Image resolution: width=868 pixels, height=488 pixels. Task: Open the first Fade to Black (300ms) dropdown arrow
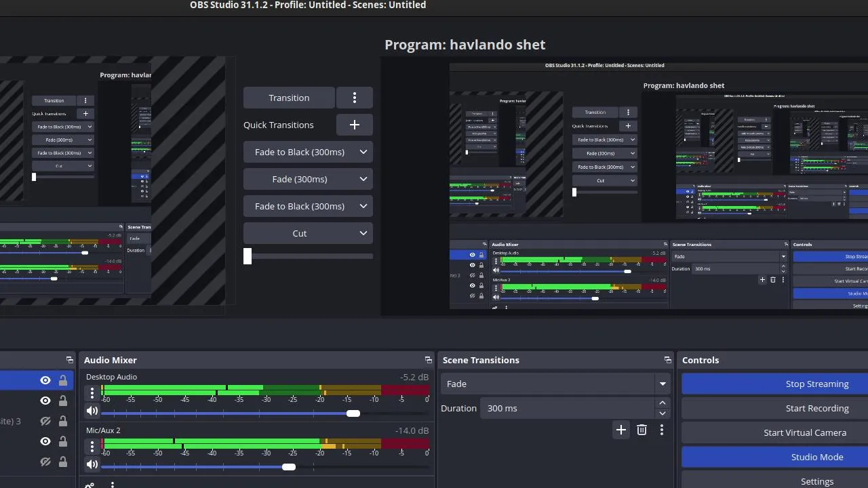coord(363,152)
